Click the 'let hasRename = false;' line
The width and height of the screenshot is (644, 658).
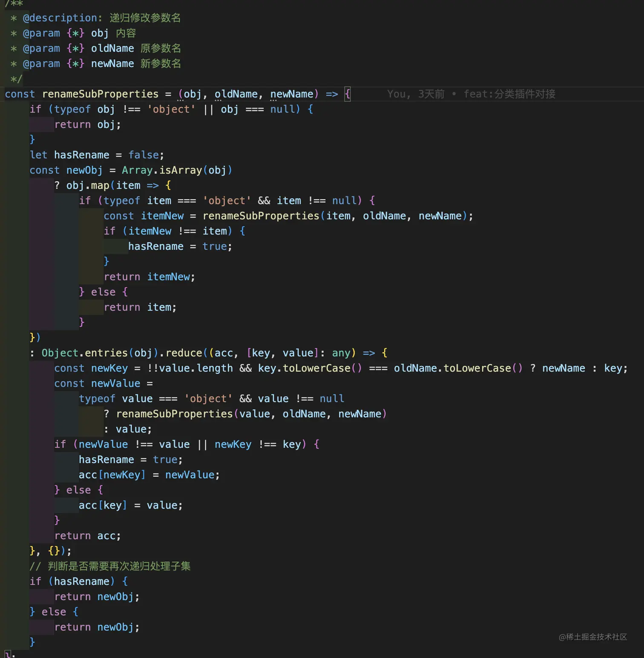click(97, 155)
